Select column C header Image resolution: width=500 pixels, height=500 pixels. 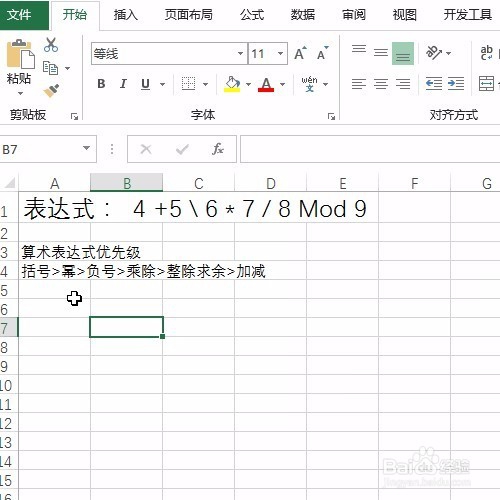[x=199, y=183]
